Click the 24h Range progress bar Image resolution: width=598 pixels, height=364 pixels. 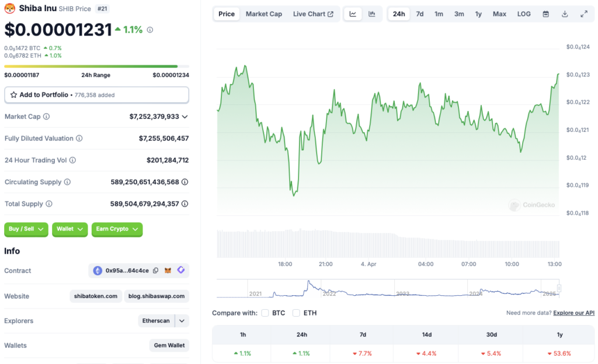coord(96,66)
